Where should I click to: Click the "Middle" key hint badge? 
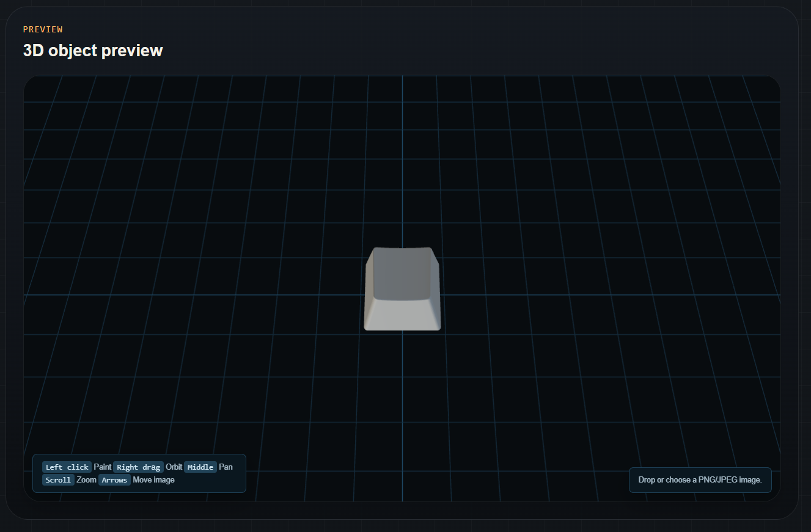pos(200,467)
